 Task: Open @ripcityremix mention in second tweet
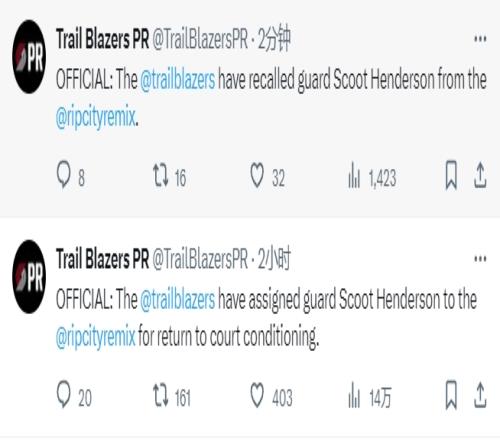pyautogui.click(x=96, y=336)
